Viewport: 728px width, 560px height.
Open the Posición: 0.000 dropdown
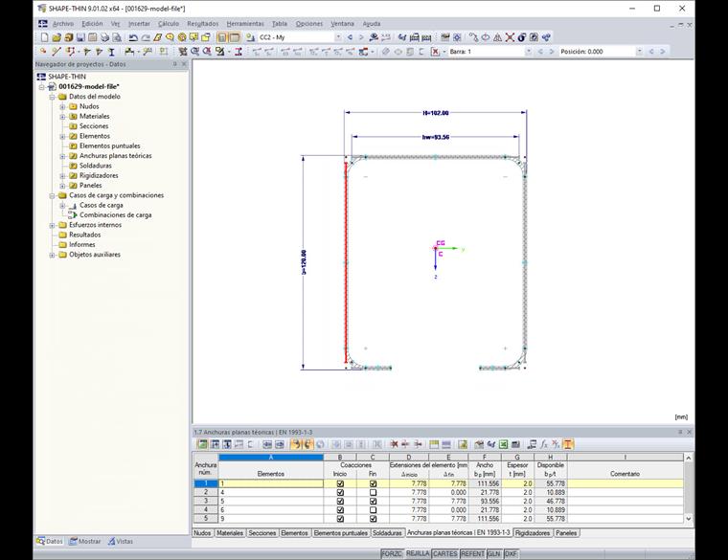[640, 52]
